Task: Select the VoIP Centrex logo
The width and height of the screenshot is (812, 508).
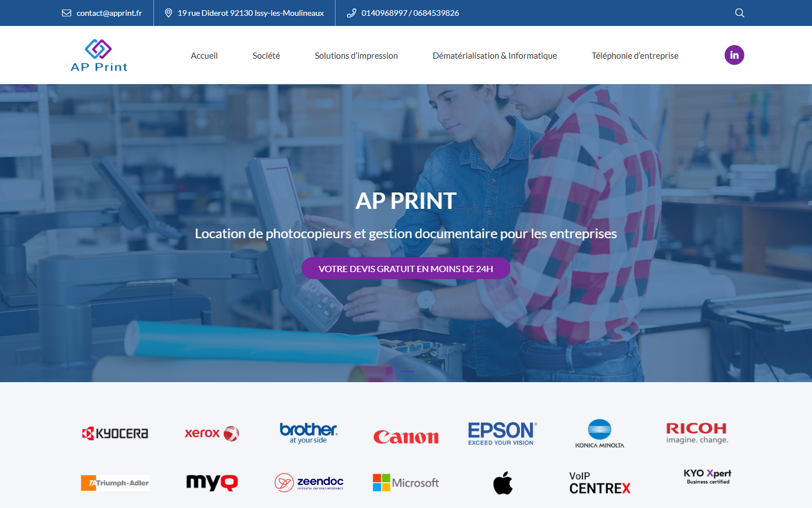Action: pos(600,483)
